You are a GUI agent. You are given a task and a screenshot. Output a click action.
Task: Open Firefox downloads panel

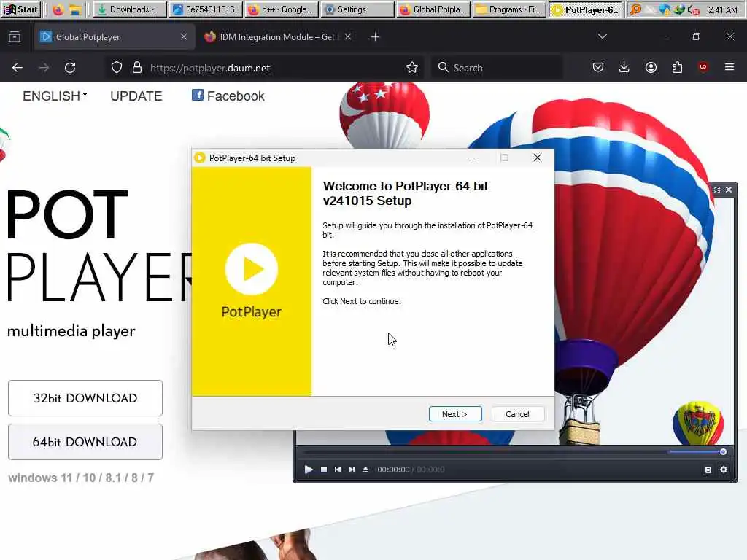click(x=624, y=68)
